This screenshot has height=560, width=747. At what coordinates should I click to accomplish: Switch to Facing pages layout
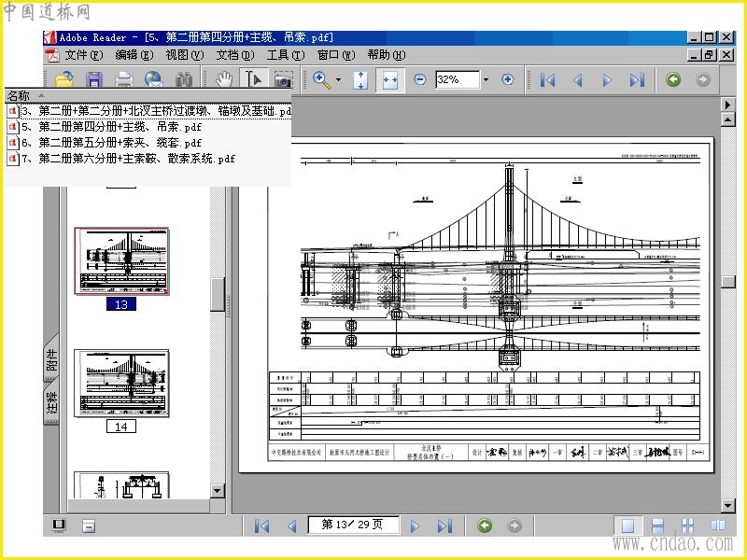pos(717,525)
